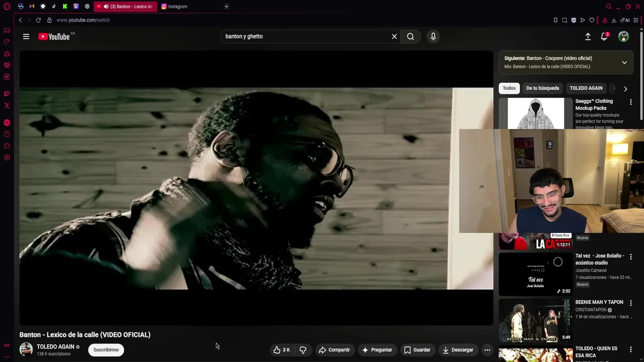Open Easy Setup sliders icon
This screenshot has width=644, height=362.
[x=636, y=20]
